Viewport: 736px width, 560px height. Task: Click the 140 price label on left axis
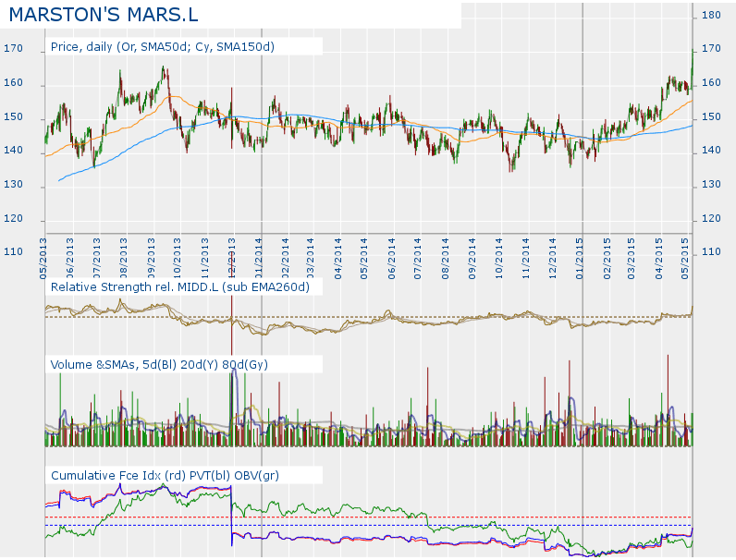13,150
